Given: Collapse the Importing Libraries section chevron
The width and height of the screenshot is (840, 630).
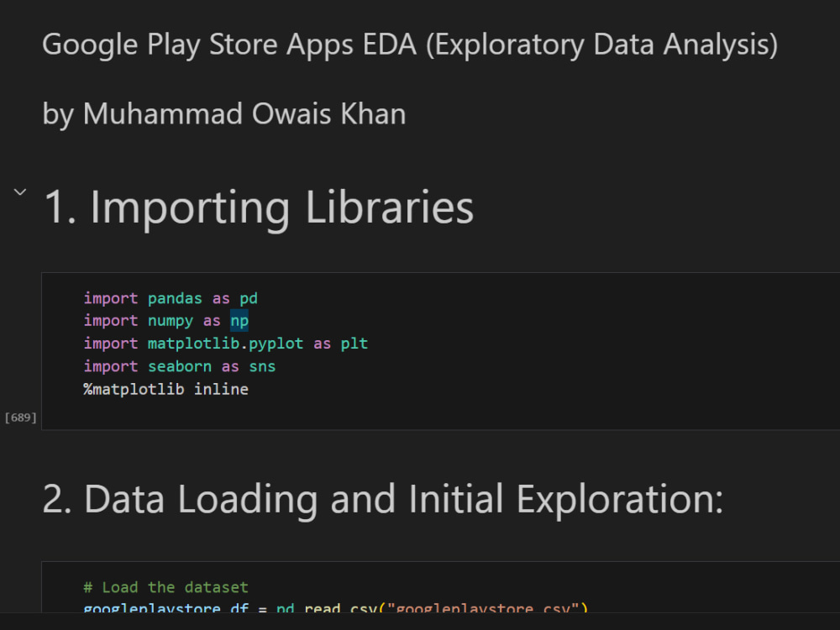Looking at the screenshot, I should point(20,192).
